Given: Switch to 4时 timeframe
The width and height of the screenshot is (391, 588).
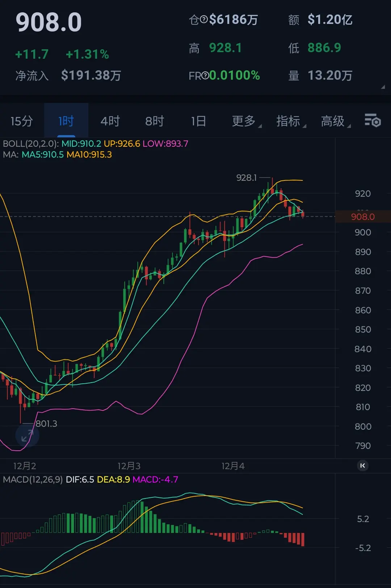Looking at the screenshot, I should click(110, 121).
